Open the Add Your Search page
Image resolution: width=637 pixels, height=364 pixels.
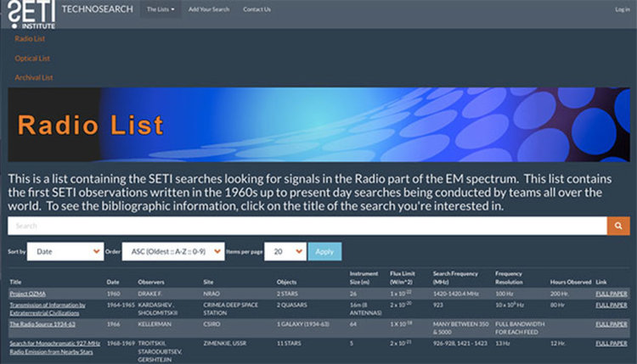tap(209, 9)
